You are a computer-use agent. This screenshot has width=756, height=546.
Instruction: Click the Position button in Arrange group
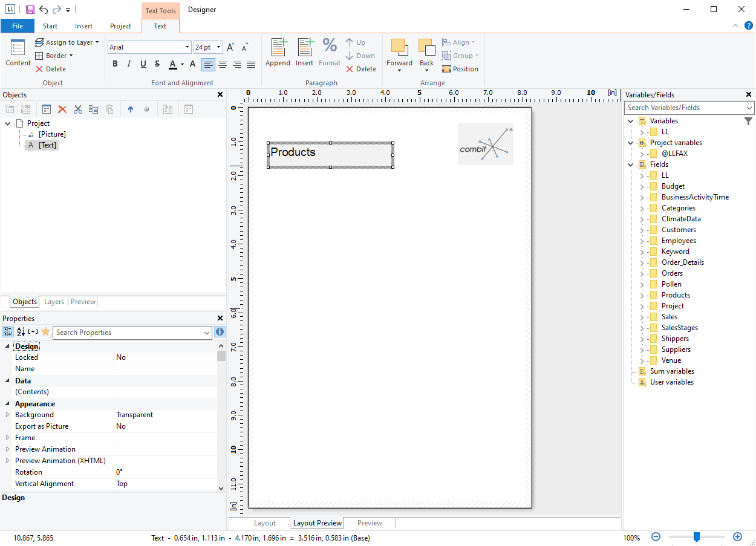460,69
